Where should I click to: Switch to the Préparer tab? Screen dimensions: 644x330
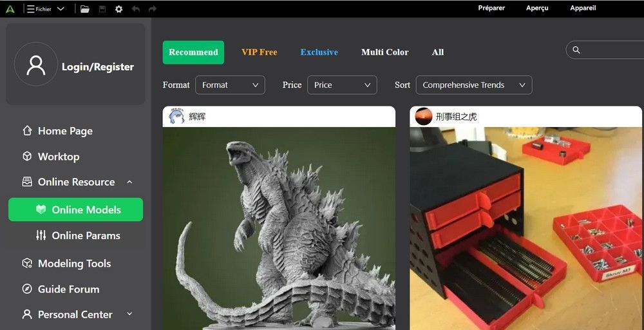click(x=491, y=8)
